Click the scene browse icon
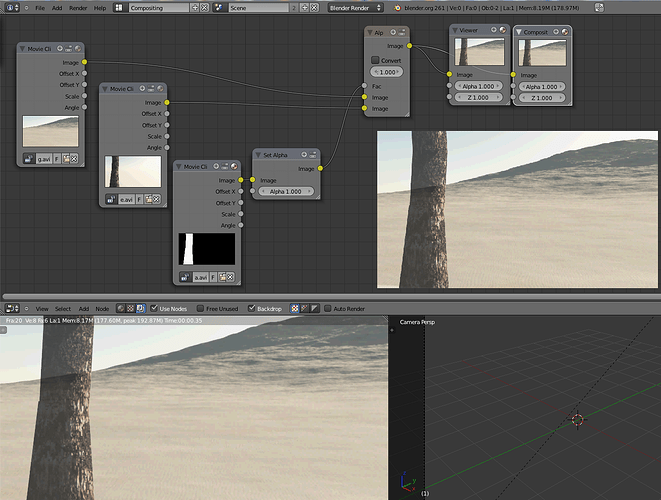The image size is (661, 500). click(219, 8)
